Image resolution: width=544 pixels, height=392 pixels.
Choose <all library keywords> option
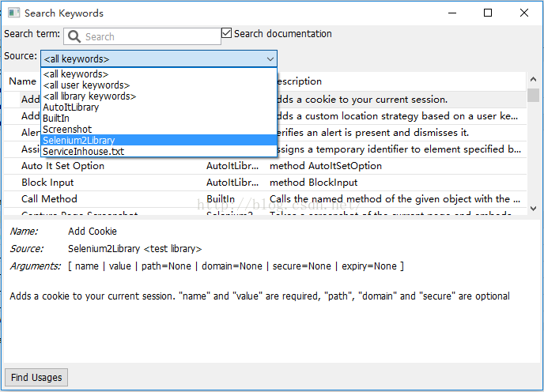tap(159, 96)
